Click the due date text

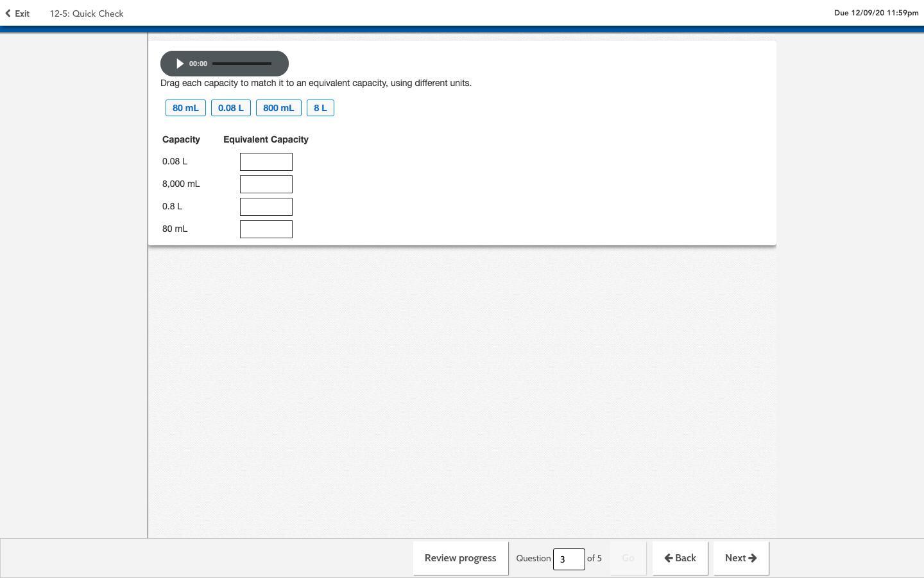tap(876, 13)
